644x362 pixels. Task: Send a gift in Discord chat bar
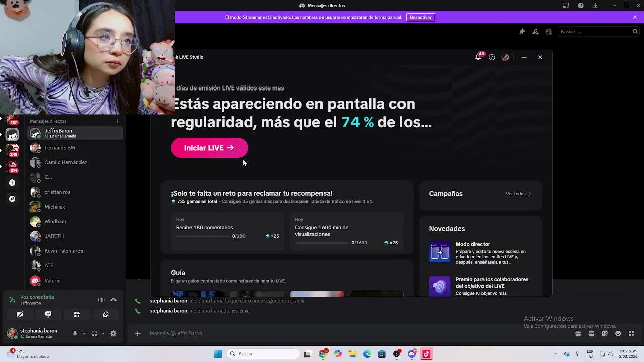coord(578,333)
